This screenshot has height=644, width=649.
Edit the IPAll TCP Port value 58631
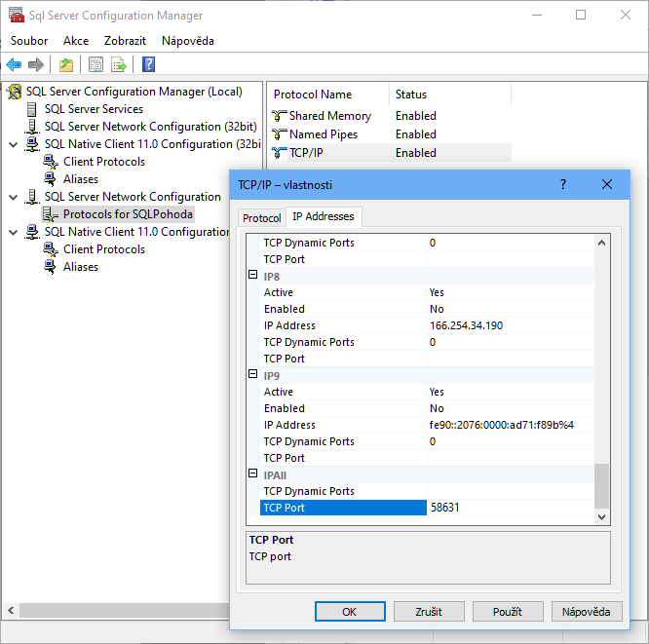point(510,508)
